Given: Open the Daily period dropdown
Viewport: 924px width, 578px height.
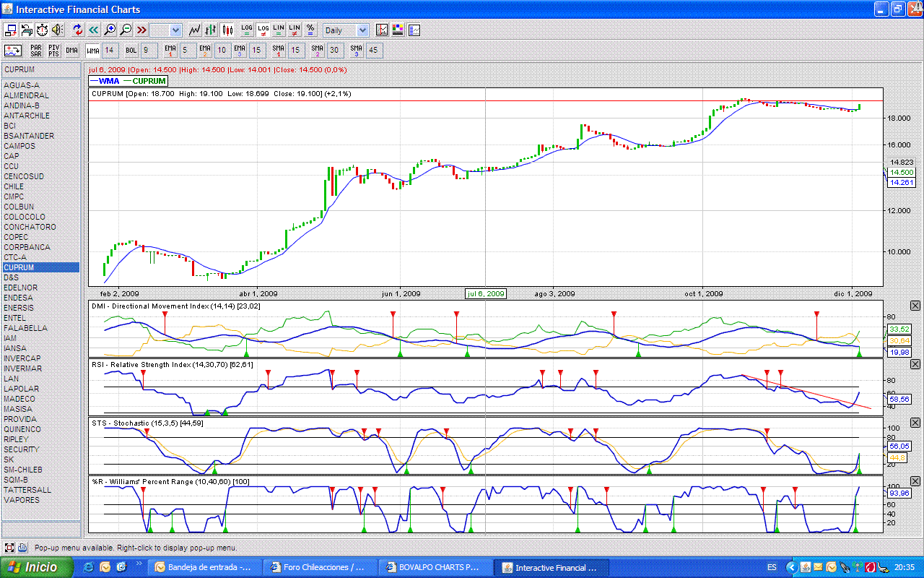Looking at the screenshot, I should click(x=345, y=30).
